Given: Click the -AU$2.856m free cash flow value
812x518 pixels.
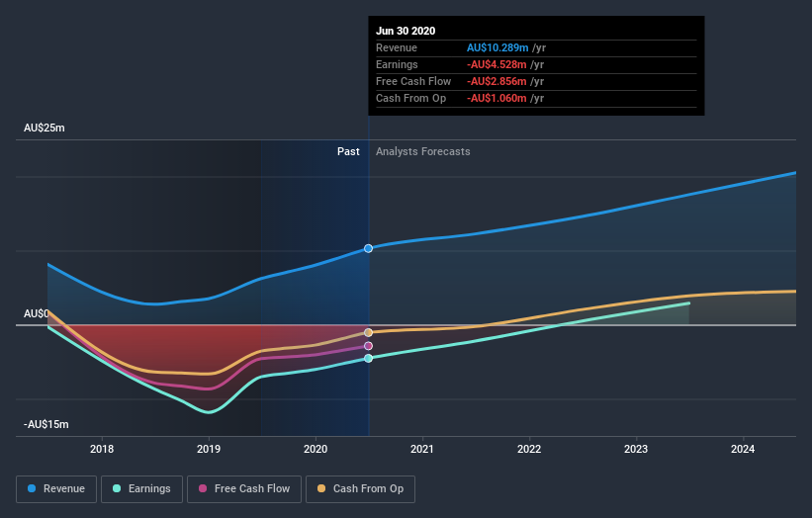Looking at the screenshot, I should point(496,81).
